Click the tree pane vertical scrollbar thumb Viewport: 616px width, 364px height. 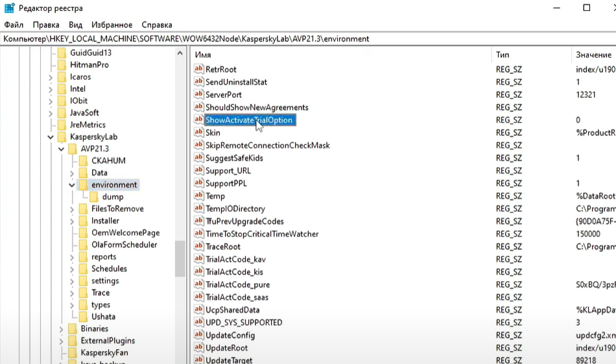180,258
